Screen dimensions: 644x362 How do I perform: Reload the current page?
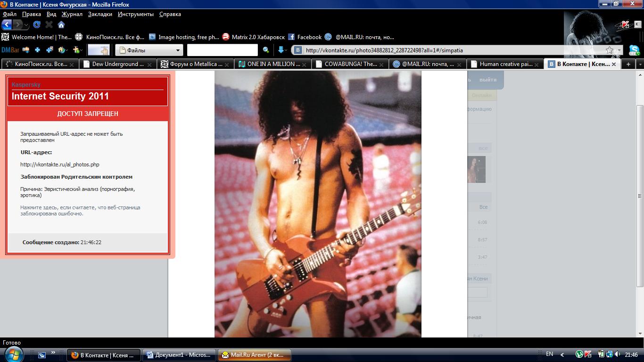(x=37, y=25)
